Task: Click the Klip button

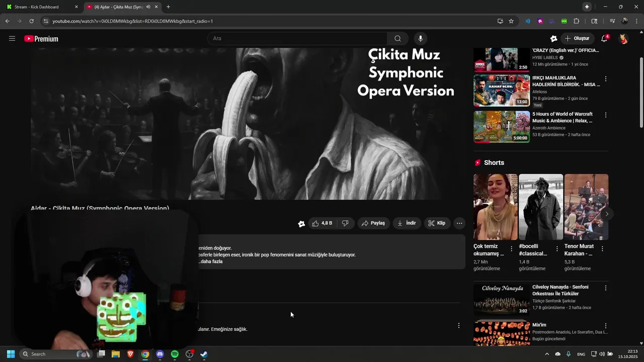Action: 437,223
